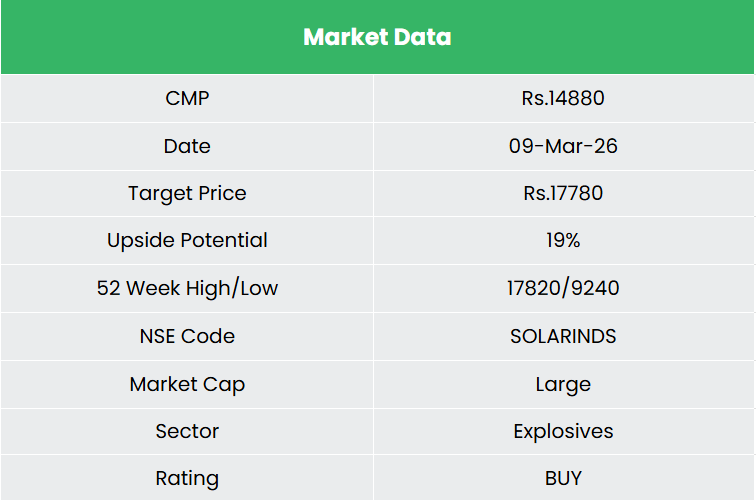This screenshot has width=756, height=500.
Task: Click the 19% upside value
Action: [563, 240]
